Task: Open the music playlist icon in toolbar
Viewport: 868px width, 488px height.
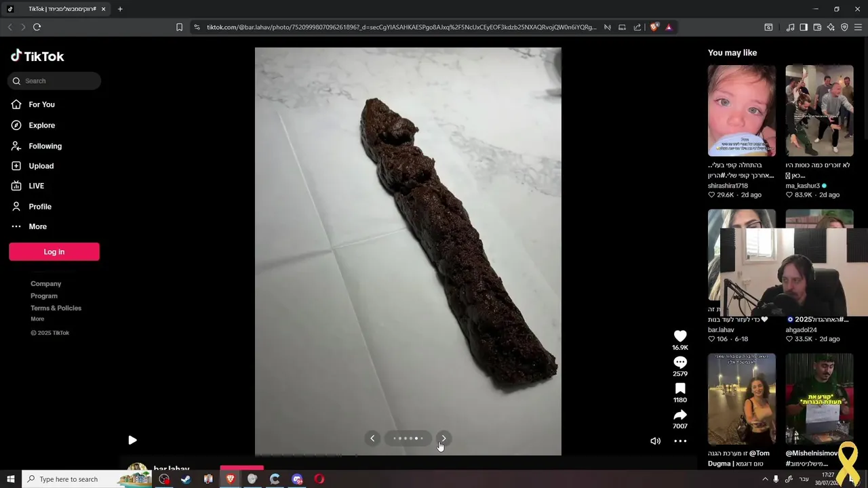Action: [790, 27]
